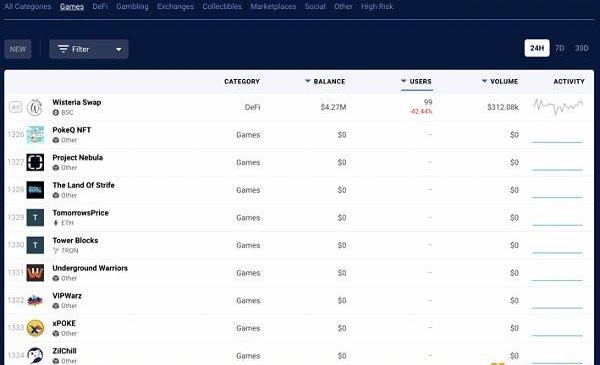Select the VIPWarz logo icon
The width and height of the screenshot is (600, 365).
(35, 300)
